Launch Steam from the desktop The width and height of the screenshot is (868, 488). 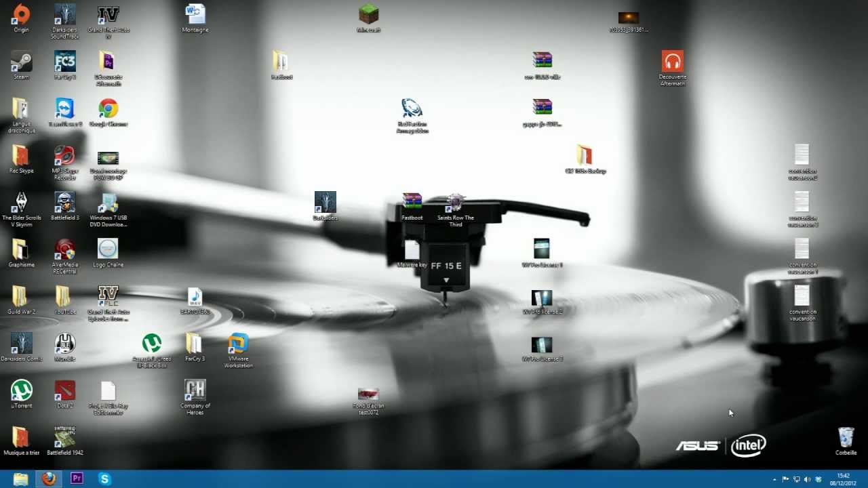pos(22,62)
